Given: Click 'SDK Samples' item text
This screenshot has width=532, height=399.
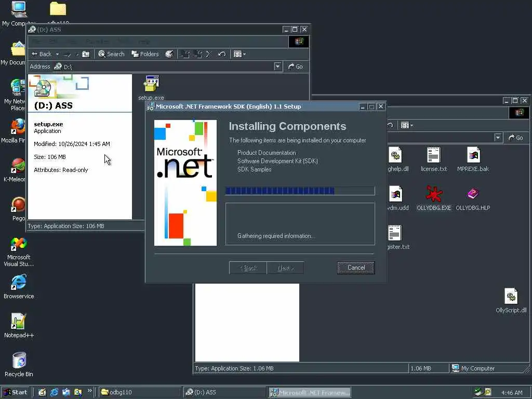Looking at the screenshot, I should coord(254,169).
